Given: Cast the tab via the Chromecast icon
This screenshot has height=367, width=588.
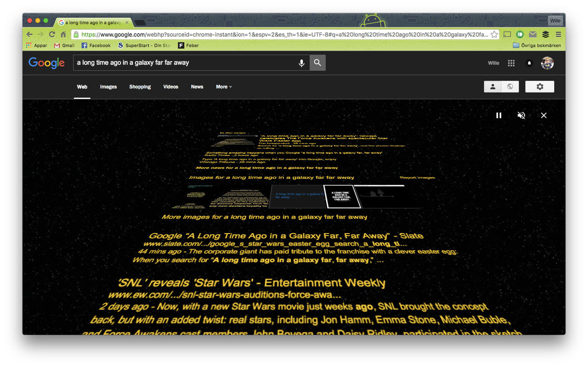Looking at the screenshot, I should coord(507,34).
